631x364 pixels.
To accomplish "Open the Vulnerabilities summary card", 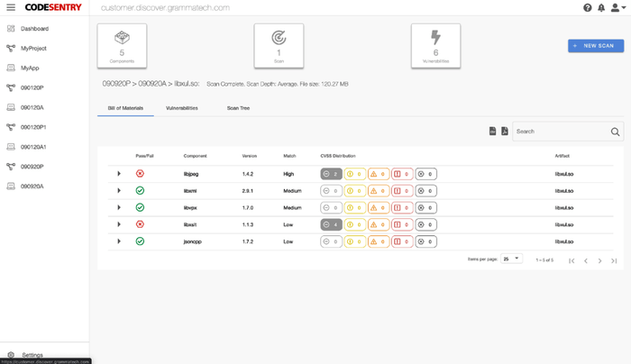I will [x=435, y=46].
